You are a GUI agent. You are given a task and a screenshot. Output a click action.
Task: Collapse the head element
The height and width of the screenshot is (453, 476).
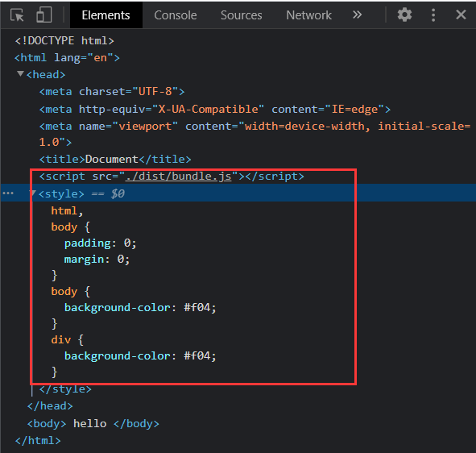click(20, 73)
